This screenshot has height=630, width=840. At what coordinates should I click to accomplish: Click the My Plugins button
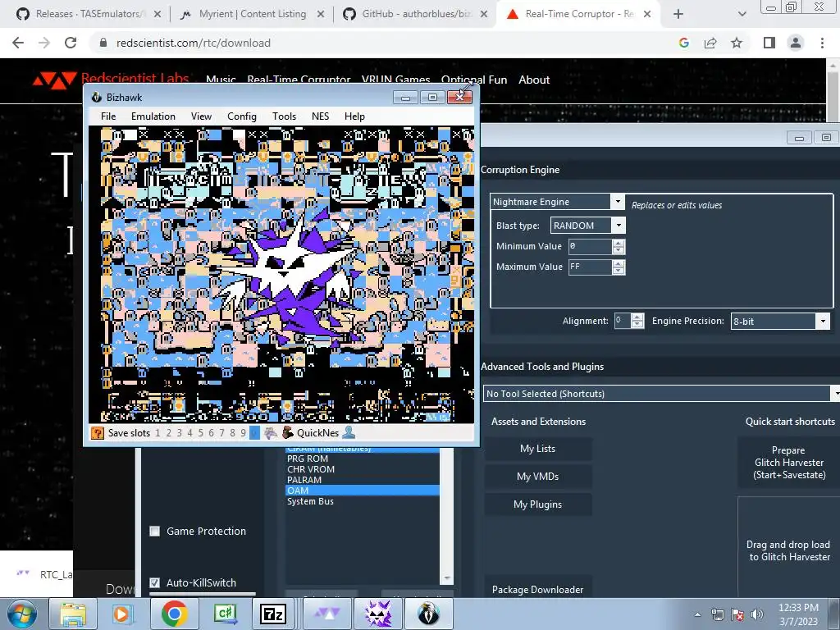[538, 504]
